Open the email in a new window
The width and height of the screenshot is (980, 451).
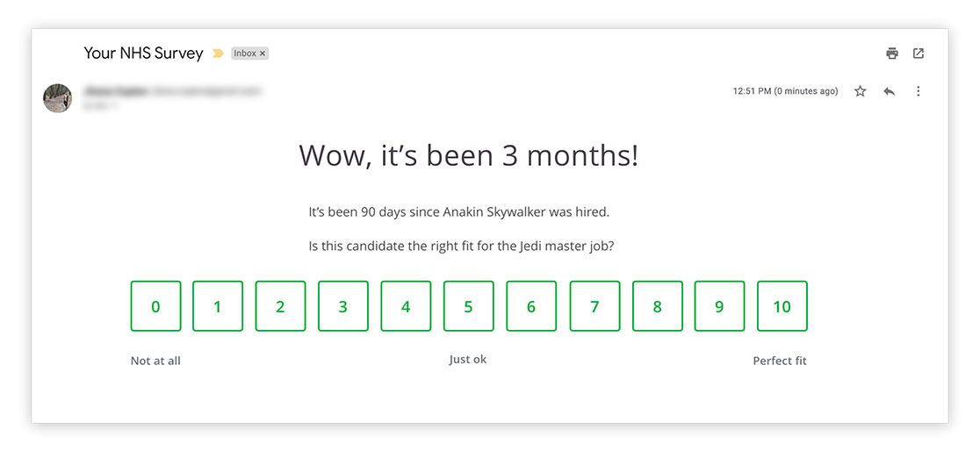click(919, 54)
